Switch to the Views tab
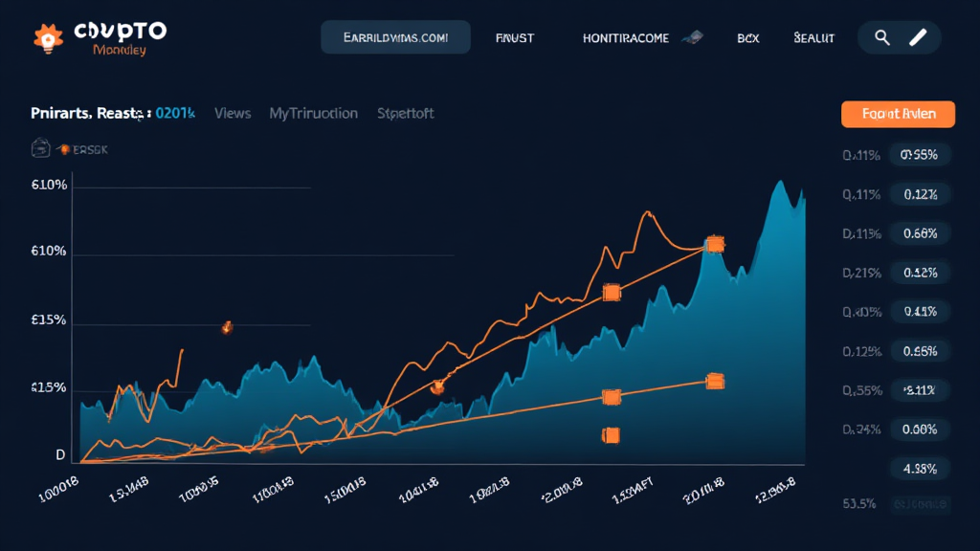 pyautogui.click(x=233, y=113)
